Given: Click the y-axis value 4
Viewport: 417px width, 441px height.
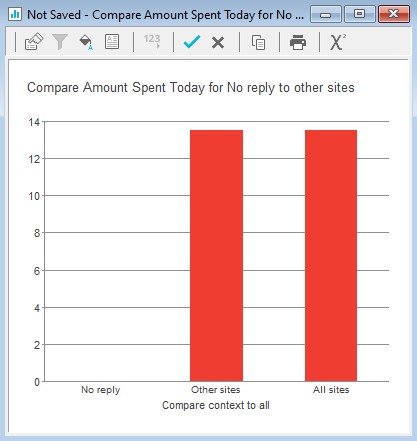Looking at the screenshot, I should point(37,308).
